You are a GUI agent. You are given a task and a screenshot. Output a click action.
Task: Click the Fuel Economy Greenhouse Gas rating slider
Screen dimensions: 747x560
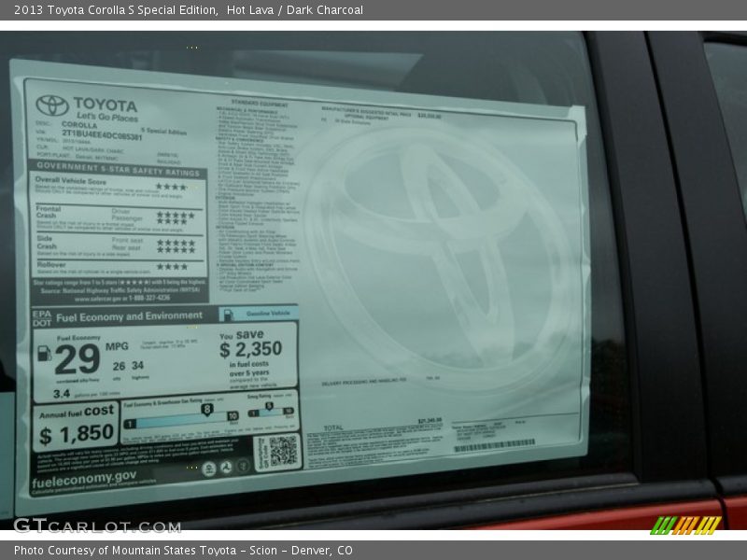[181, 417]
